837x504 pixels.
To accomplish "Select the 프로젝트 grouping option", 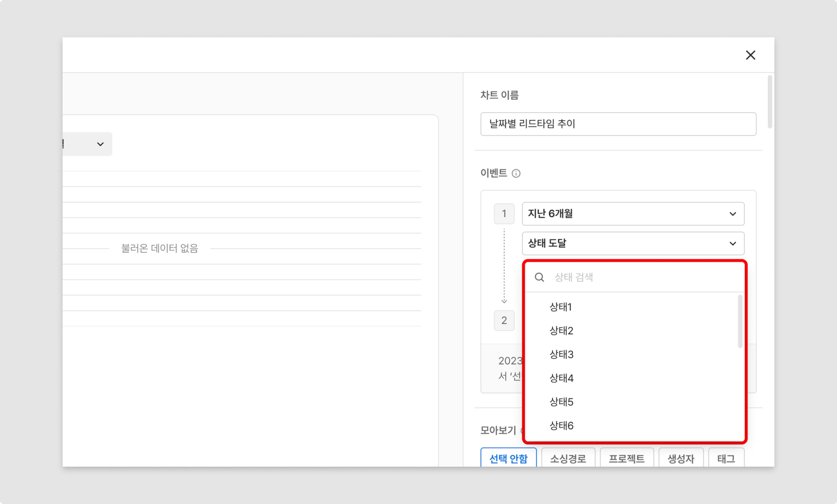I will click(626, 458).
